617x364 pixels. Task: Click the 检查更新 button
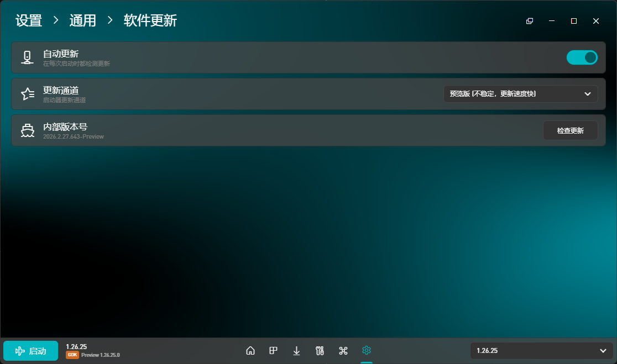click(x=570, y=130)
